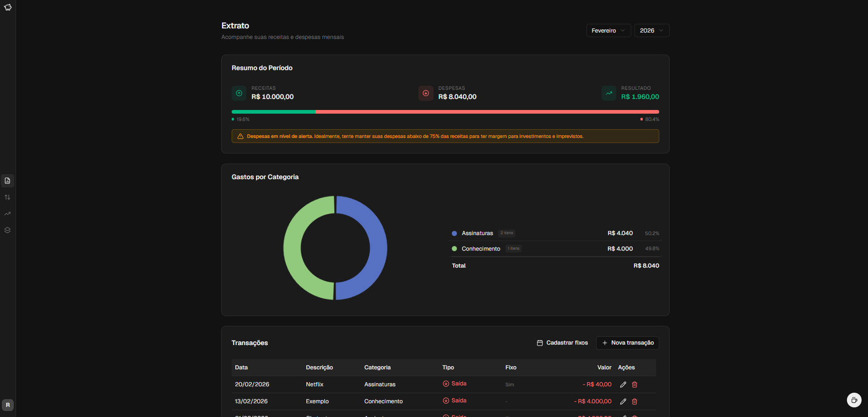The width and height of the screenshot is (868, 417).
Task: Select the Conhecimento category legend row
Action: (x=555, y=249)
